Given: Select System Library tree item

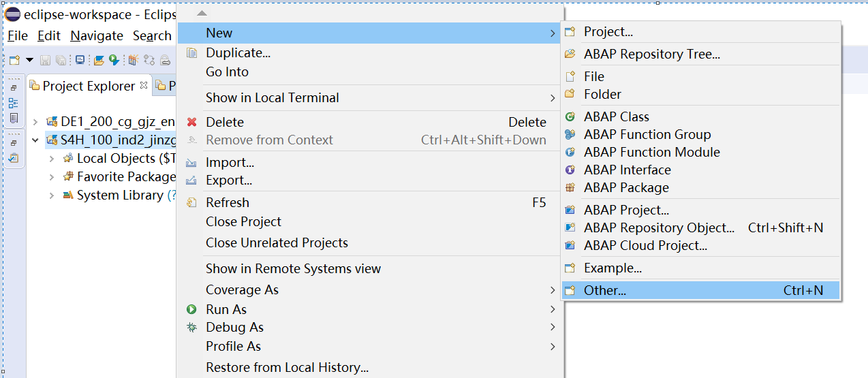Looking at the screenshot, I should (x=120, y=195).
